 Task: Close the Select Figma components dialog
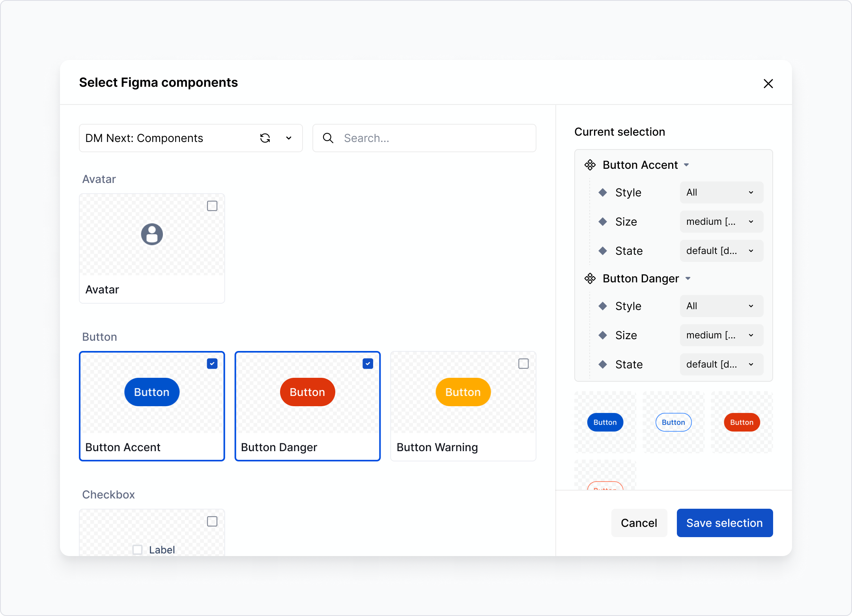(x=768, y=84)
